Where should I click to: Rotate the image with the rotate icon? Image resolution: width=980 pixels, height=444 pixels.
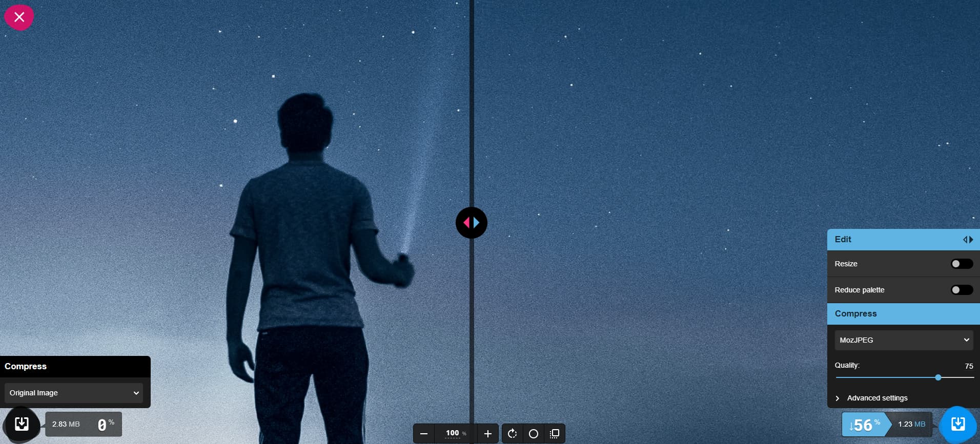pyautogui.click(x=512, y=434)
